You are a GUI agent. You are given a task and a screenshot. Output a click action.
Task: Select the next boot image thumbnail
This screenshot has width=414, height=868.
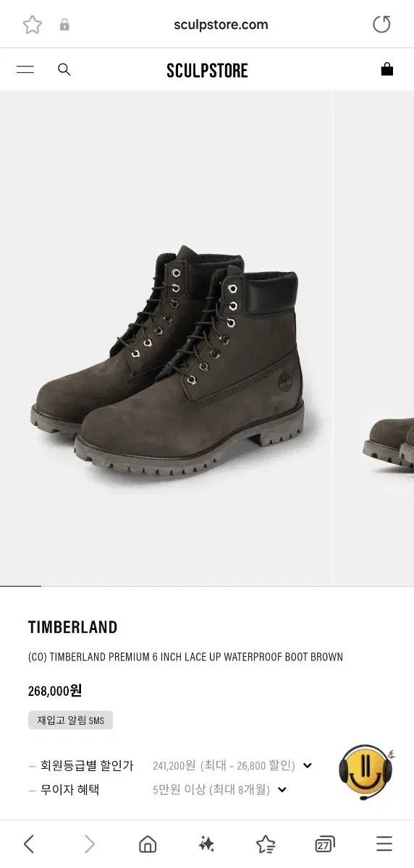click(374, 339)
